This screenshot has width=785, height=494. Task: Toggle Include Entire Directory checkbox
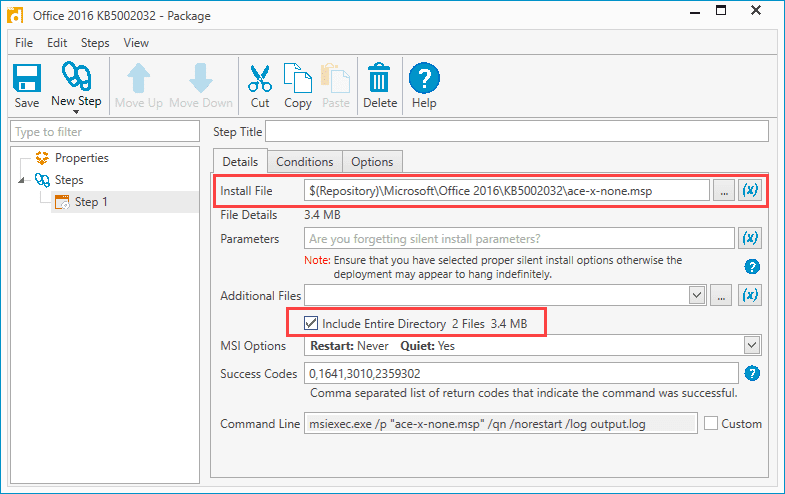tap(311, 323)
